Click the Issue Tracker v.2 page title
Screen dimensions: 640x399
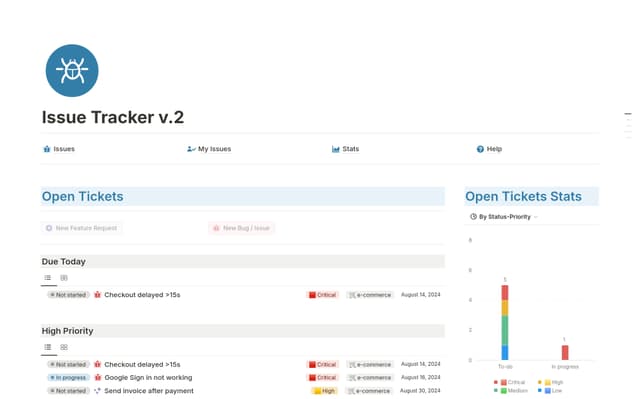[113, 117]
